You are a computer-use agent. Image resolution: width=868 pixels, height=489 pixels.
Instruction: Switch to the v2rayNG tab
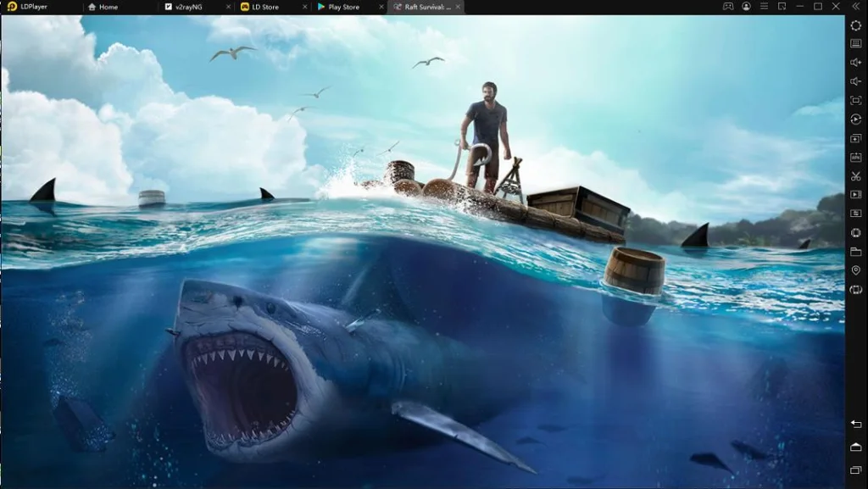tap(184, 7)
